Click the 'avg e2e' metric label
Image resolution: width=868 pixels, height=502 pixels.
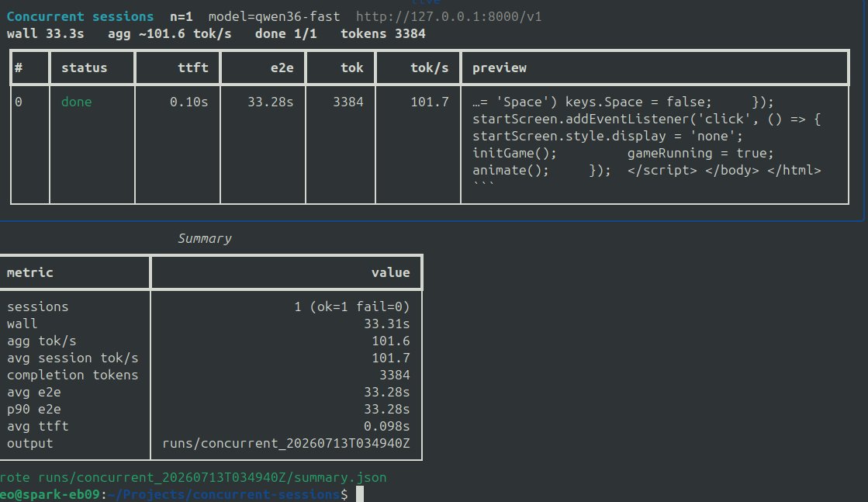point(34,393)
